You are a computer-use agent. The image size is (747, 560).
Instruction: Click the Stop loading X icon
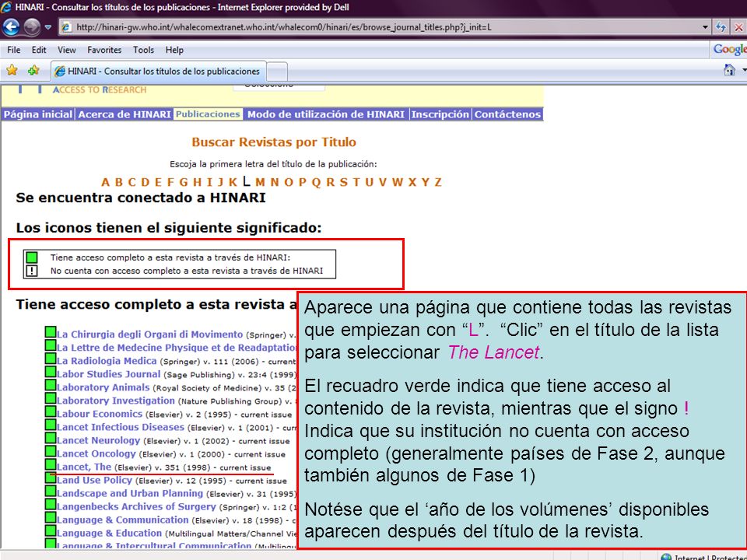(x=739, y=27)
